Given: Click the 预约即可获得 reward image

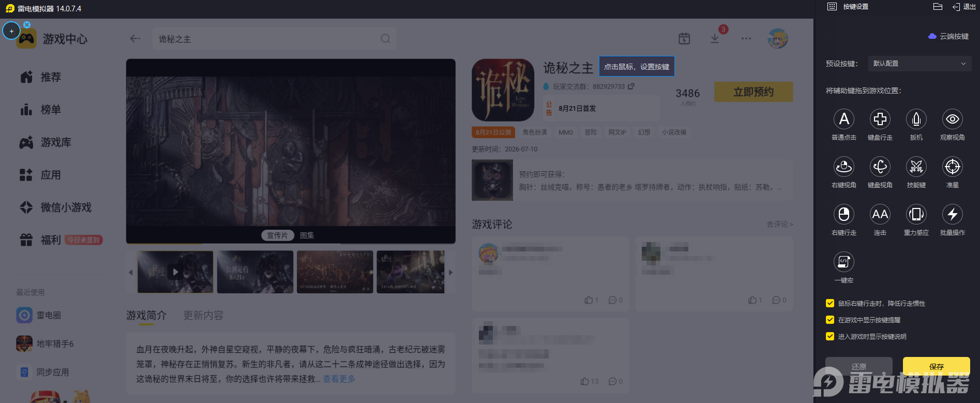Looking at the screenshot, I should (492, 180).
